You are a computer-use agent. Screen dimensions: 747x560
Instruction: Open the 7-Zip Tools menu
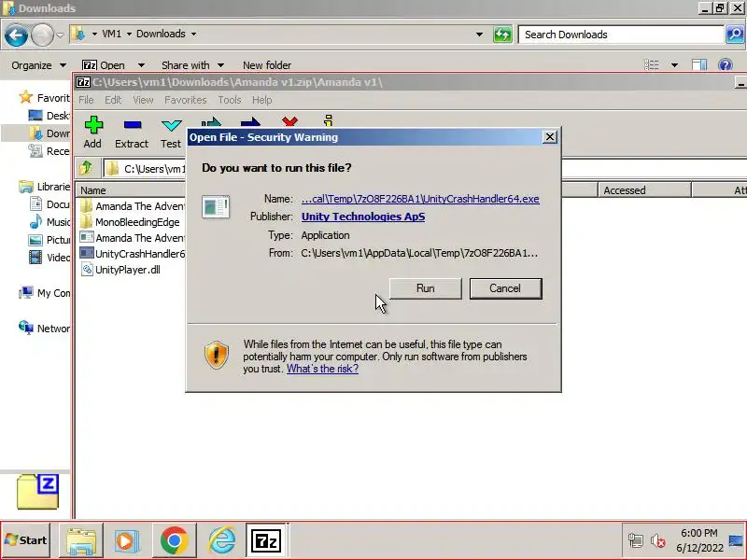tap(230, 100)
